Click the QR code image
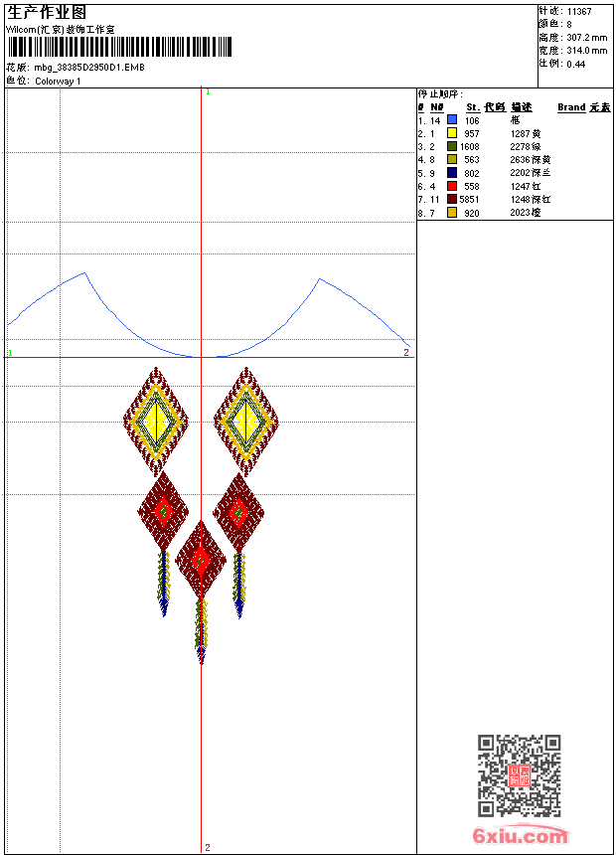 tap(520, 775)
